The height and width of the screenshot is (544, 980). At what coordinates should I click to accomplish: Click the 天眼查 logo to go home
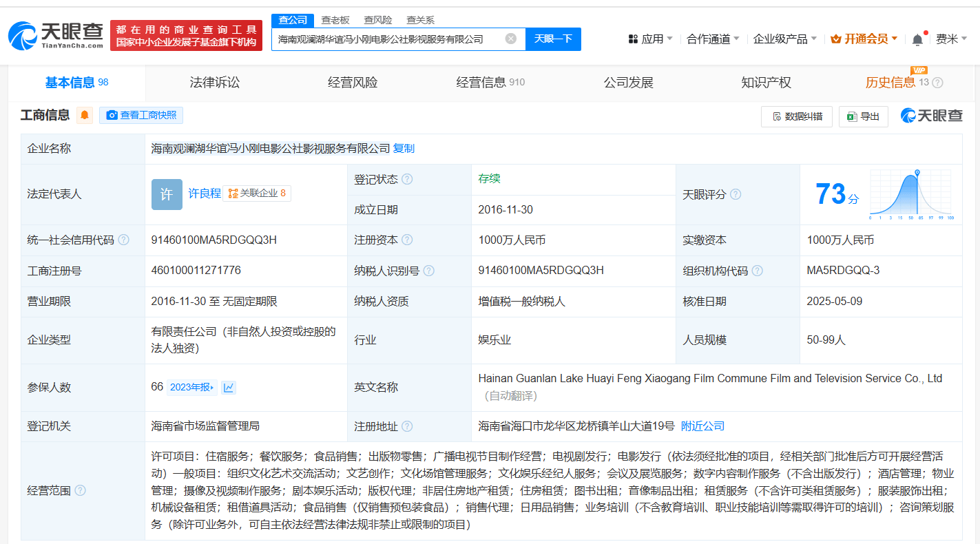click(55, 35)
